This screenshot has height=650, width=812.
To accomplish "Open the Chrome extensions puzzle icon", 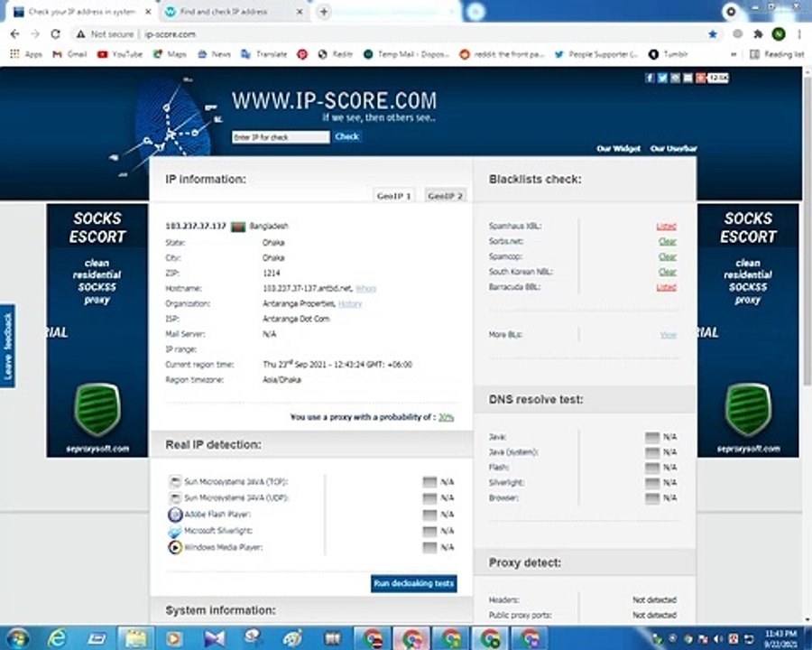I will click(x=758, y=34).
